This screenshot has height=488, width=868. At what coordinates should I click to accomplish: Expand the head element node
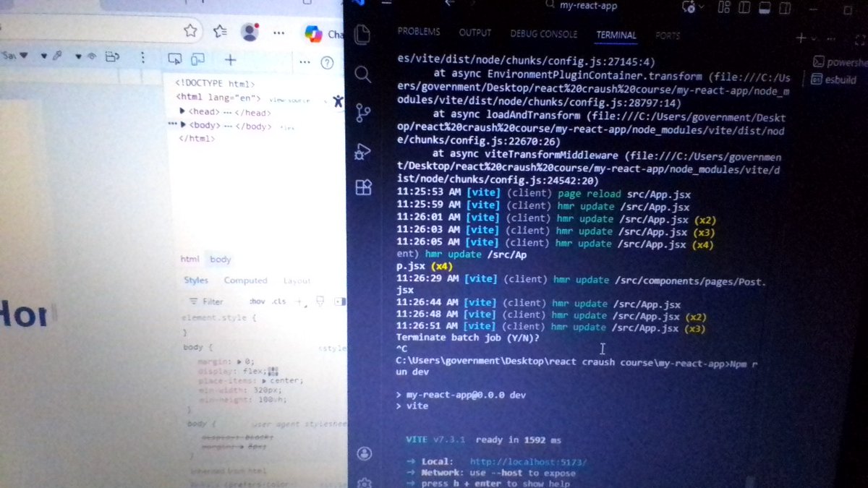[183, 111]
